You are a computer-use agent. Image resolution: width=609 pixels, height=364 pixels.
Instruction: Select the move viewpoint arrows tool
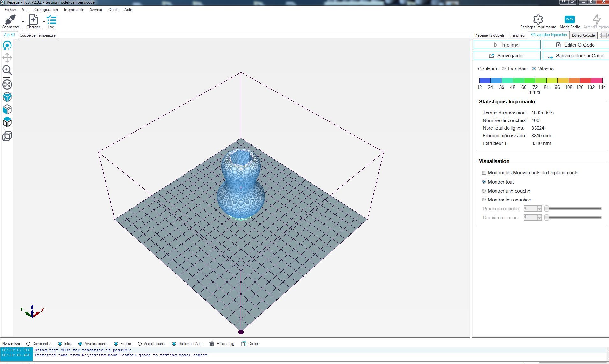coord(7,58)
